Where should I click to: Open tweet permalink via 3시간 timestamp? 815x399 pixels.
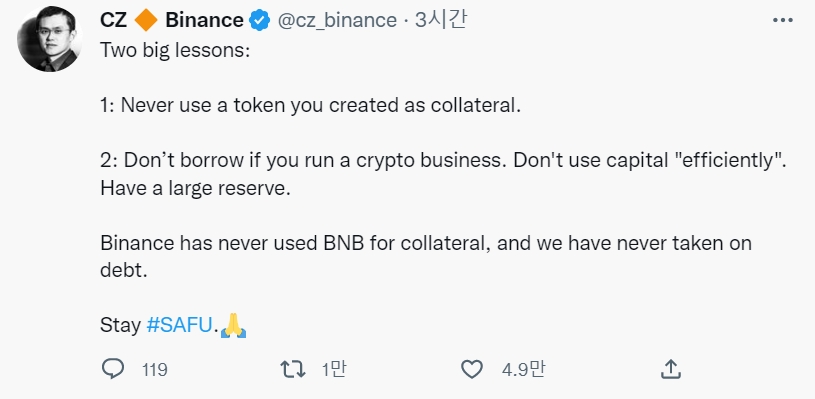pyautogui.click(x=441, y=20)
